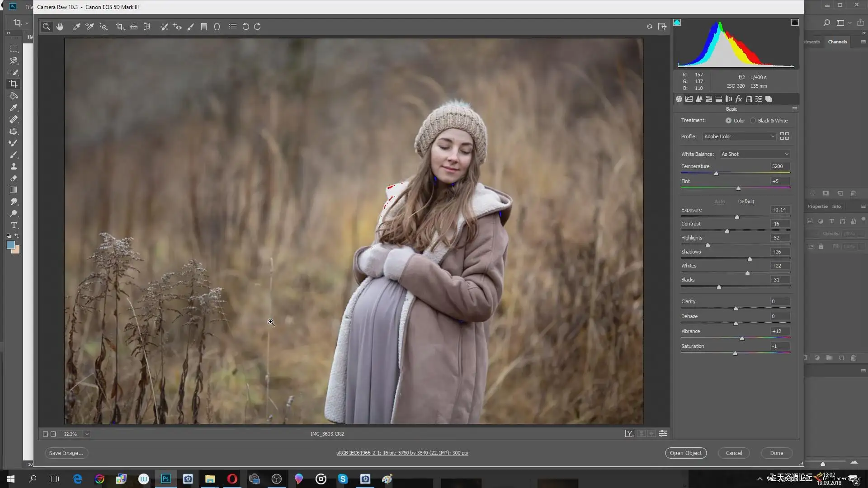Open Camera Raw preferences list icon
868x488 pixels.
pyautogui.click(x=232, y=27)
